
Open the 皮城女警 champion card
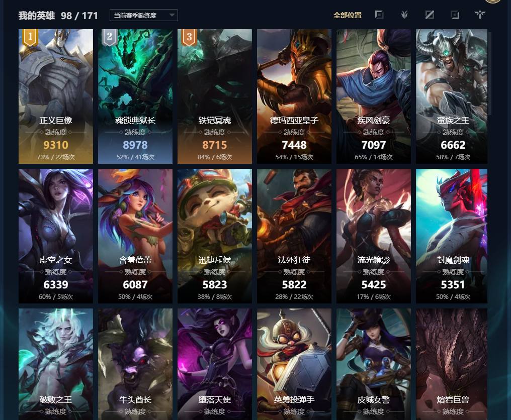[374, 364]
